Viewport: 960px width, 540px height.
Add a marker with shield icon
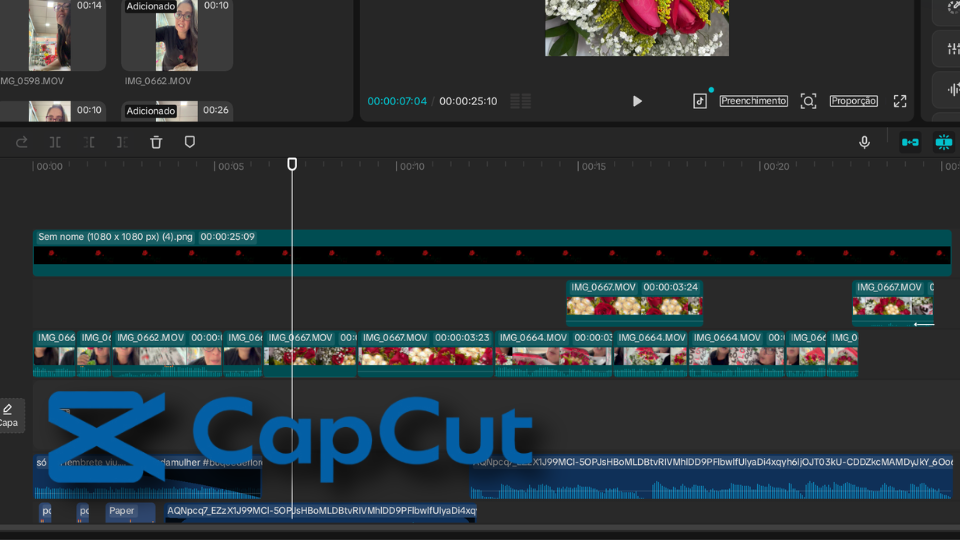190,142
